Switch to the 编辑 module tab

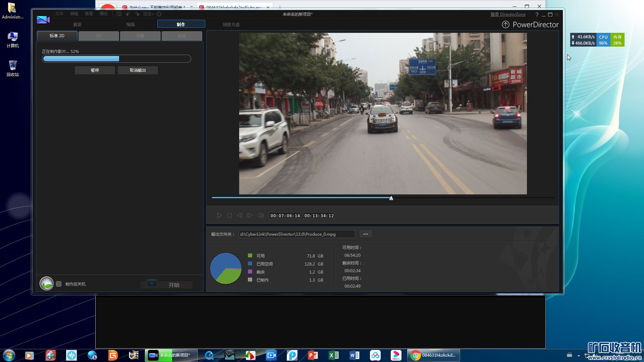(x=130, y=24)
